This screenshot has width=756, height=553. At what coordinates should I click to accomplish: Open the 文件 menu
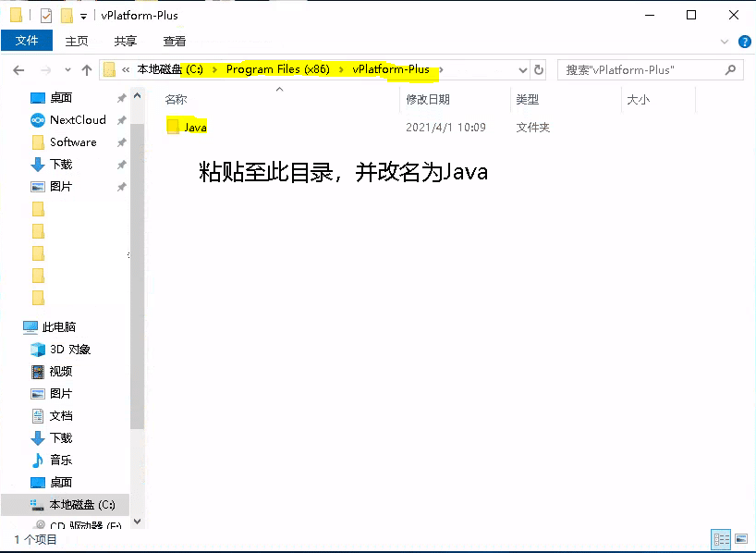(27, 42)
